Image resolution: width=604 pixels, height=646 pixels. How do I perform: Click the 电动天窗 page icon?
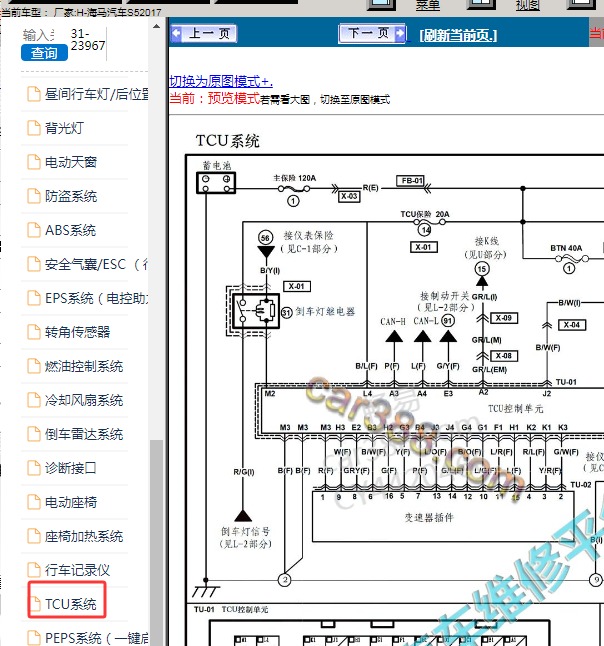pyautogui.click(x=34, y=162)
